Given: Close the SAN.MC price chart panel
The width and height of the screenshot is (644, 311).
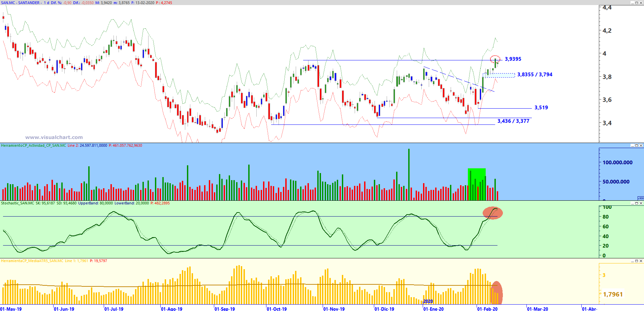Looking at the screenshot, I should coord(641,3).
